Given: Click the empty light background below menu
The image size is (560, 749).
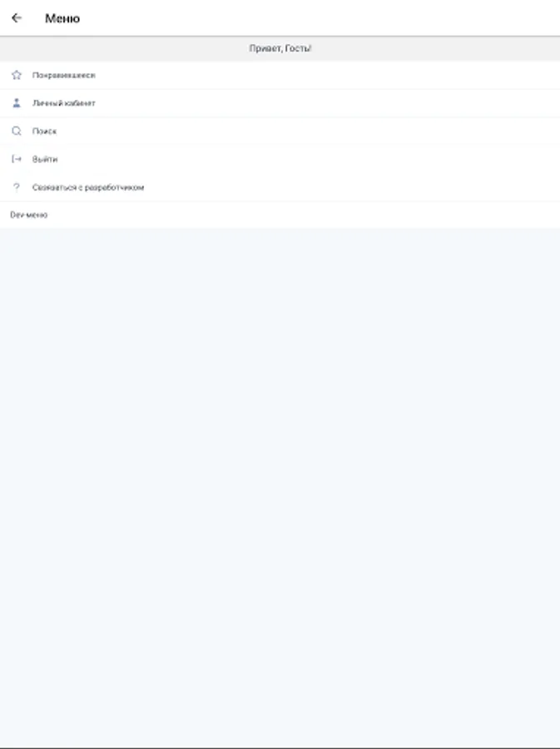Looking at the screenshot, I should (x=280, y=487).
